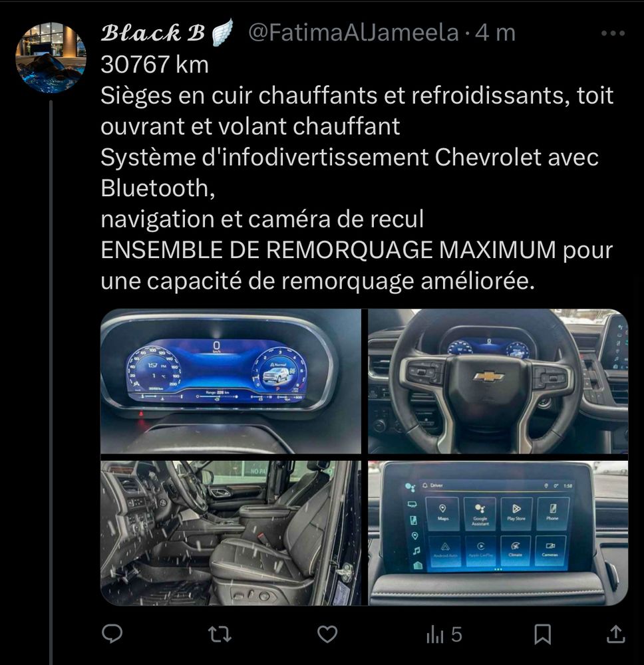Click the wing emoji beside Black B

pyautogui.click(x=222, y=32)
